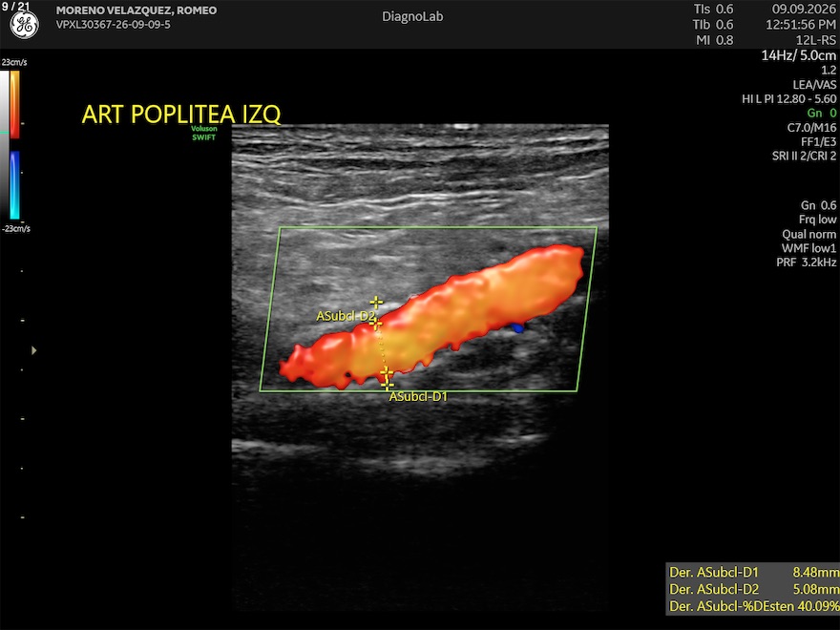Click the PRF 3.2kHz parameter
Screen dimensions: 840x630
tap(807, 262)
